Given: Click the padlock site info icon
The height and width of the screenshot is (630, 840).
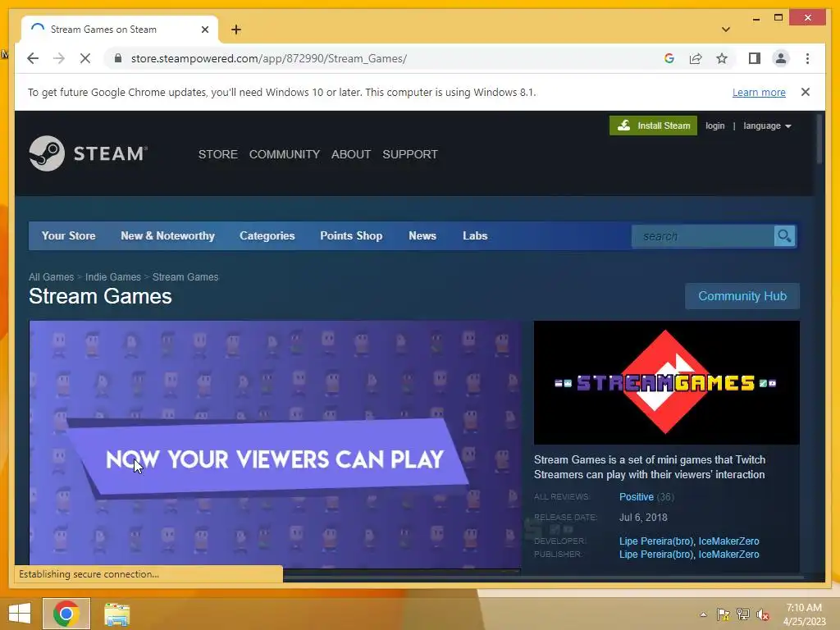Looking at the screenshot, I should [x=118, y=58].
